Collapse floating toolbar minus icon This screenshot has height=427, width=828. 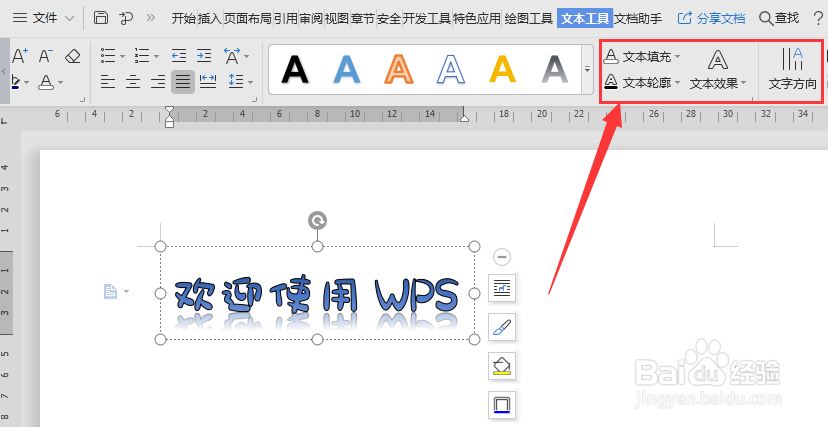(x=502, y=257)
